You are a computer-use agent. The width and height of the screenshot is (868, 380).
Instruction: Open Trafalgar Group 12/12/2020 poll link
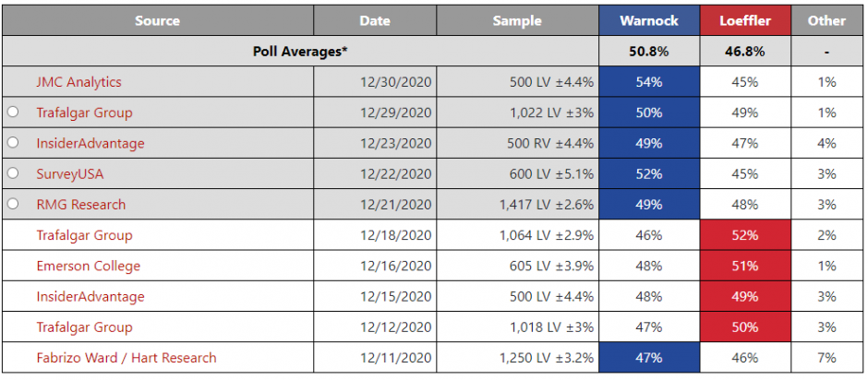coord(84,327)
